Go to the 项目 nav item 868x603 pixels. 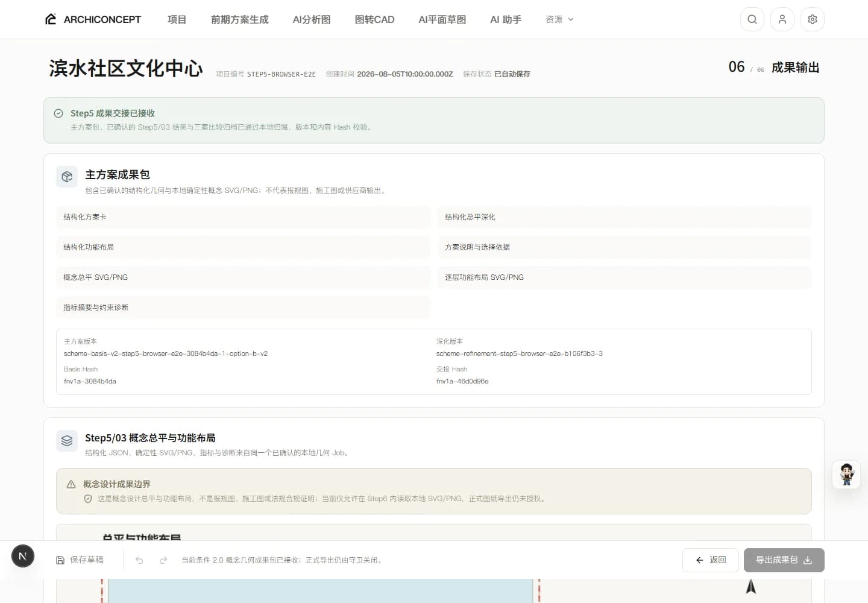click(x=177, y=19)
